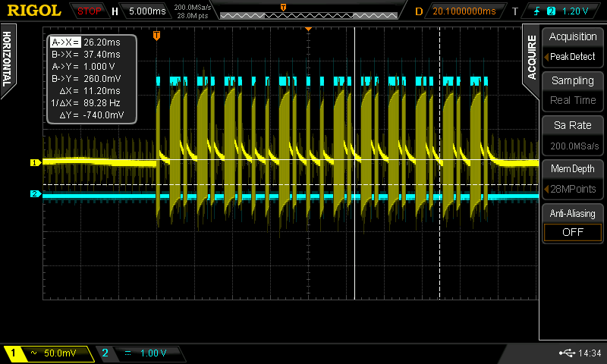Click the AC coupling symbol beside 50.0mV
607x364 pixels.
33,353
